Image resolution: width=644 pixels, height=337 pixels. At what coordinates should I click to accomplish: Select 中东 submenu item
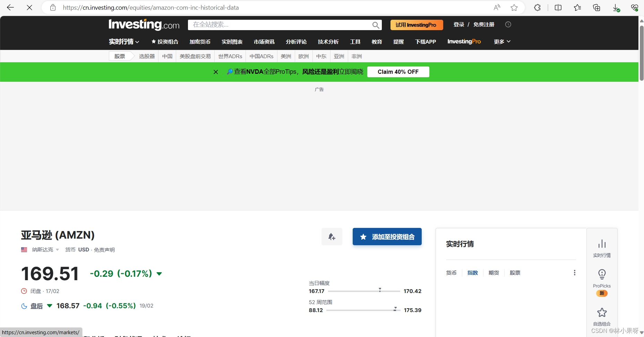pyautogui.click(x=321, y=56)
